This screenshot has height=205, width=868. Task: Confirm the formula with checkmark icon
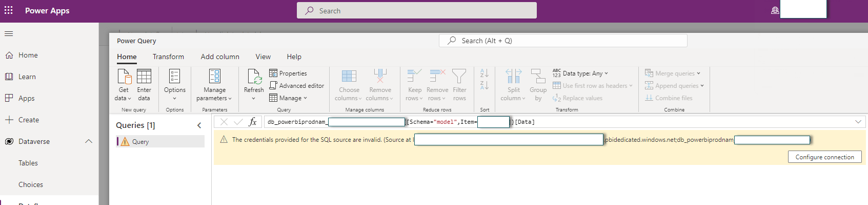point(238,122)
